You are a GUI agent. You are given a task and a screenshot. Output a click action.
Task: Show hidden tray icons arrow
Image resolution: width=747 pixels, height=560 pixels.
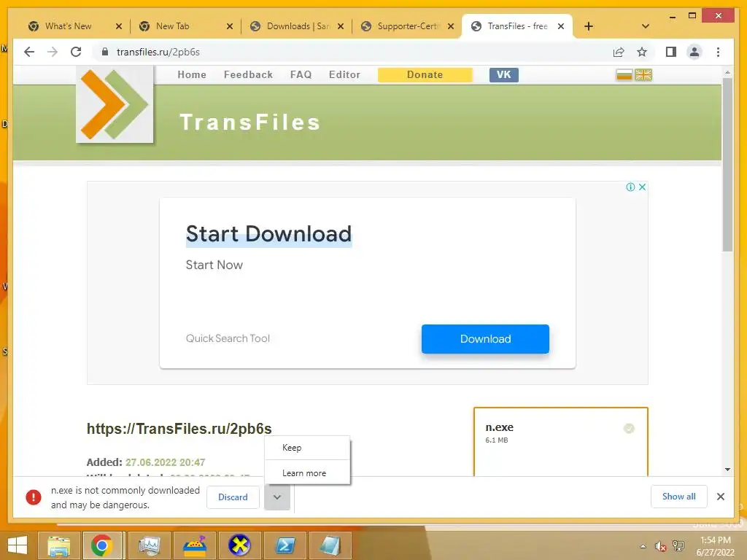(x=643, y=546)
